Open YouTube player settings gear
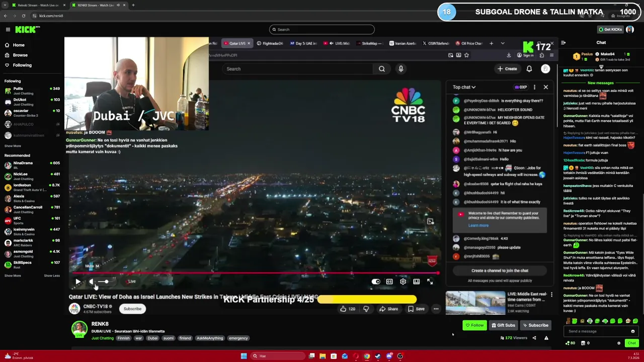Screen dimensions: 644x362 pyautogui.click(x=403, y=282)
